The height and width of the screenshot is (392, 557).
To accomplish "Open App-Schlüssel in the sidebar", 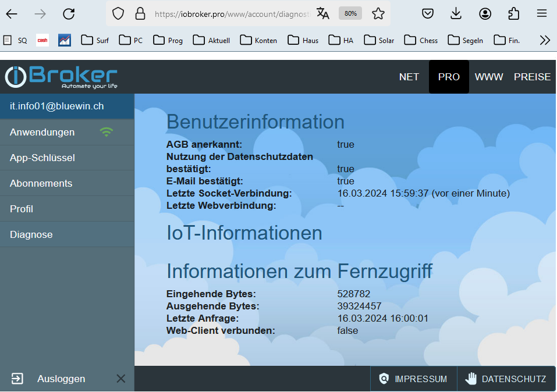I will (67, 158).
